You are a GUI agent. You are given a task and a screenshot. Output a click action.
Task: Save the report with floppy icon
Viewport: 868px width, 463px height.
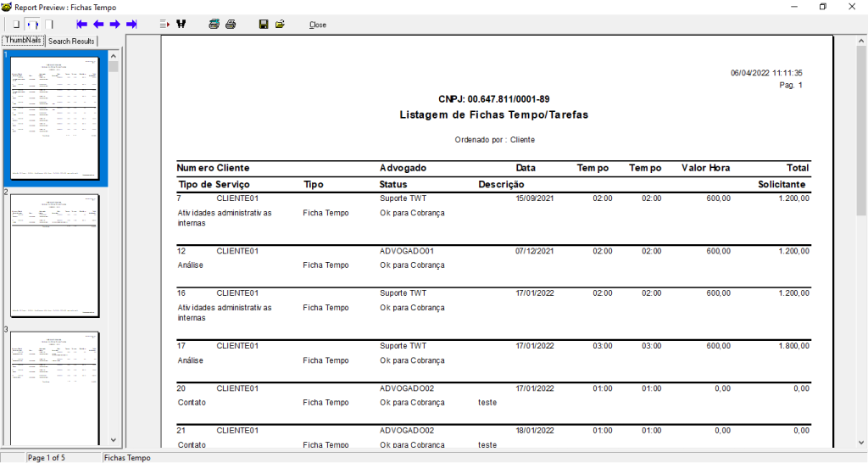click(264, 25)
